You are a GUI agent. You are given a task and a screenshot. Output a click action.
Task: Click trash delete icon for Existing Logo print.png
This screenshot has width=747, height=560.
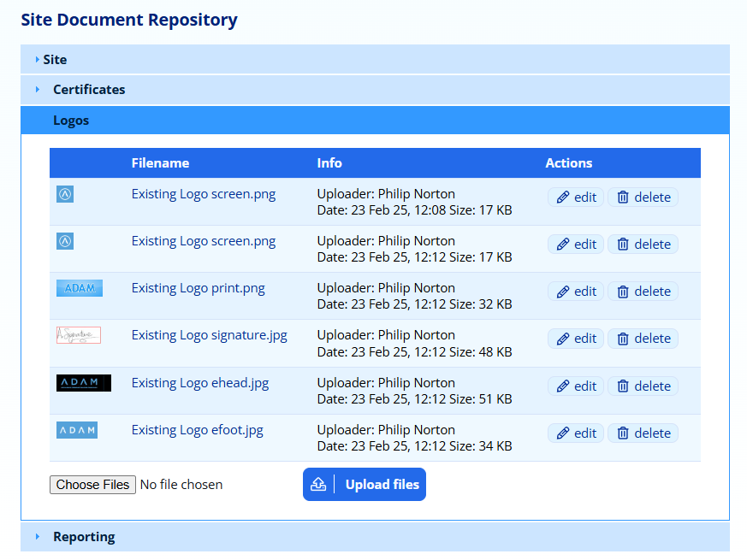tap(623, 292)
